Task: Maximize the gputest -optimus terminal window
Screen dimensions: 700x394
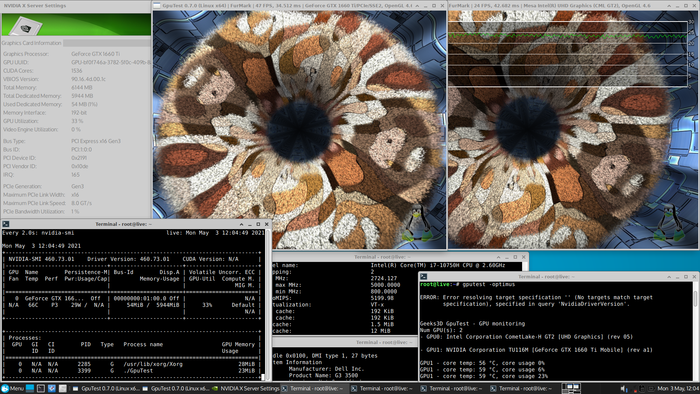Action: click(x=686, y=277)
